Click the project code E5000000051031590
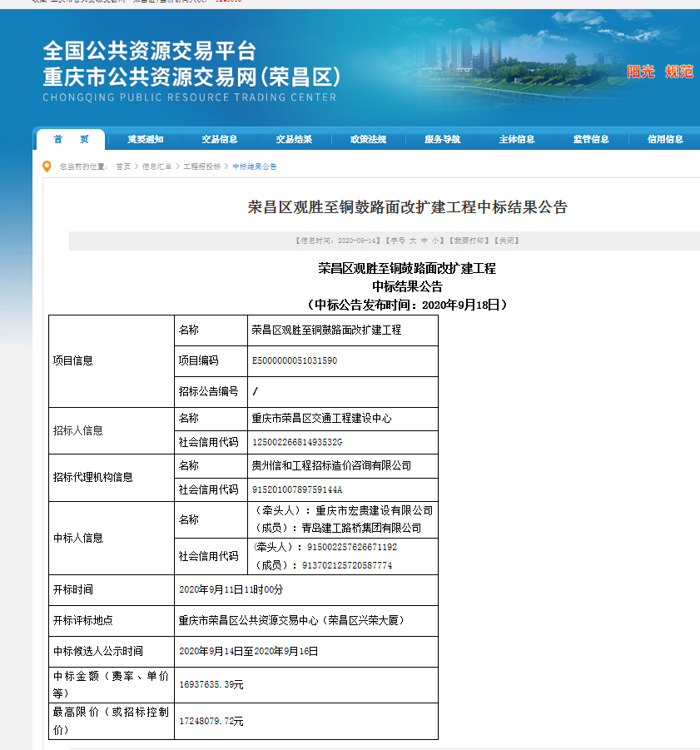The image size is (700, 750). 295,360
